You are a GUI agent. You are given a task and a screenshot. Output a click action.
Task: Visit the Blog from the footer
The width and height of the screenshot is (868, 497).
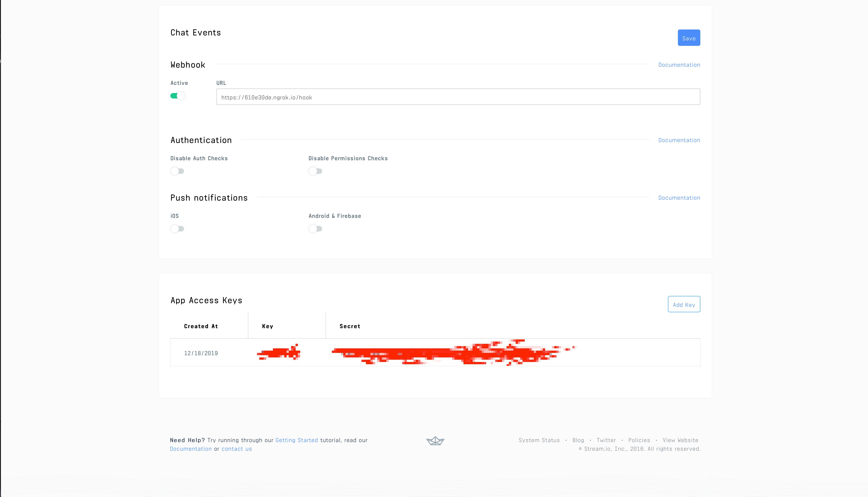pyautogui.click(x=578, y=440)
